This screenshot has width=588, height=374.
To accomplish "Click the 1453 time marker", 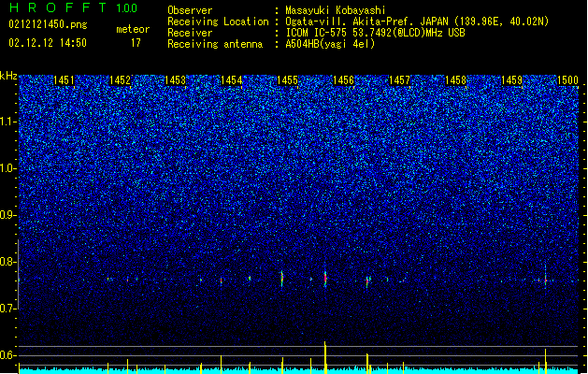I will click(176, 80).
